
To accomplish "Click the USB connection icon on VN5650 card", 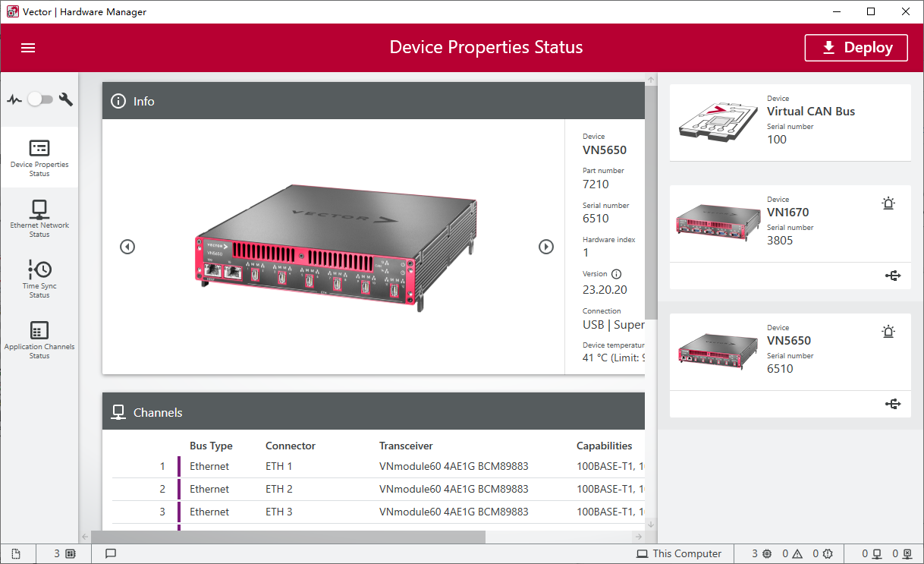I will 893,403.
